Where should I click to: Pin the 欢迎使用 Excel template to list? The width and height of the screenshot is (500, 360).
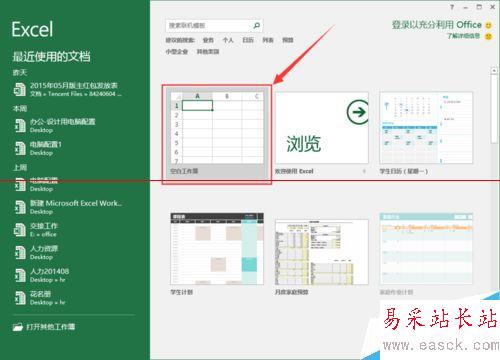tap(364, 171)
